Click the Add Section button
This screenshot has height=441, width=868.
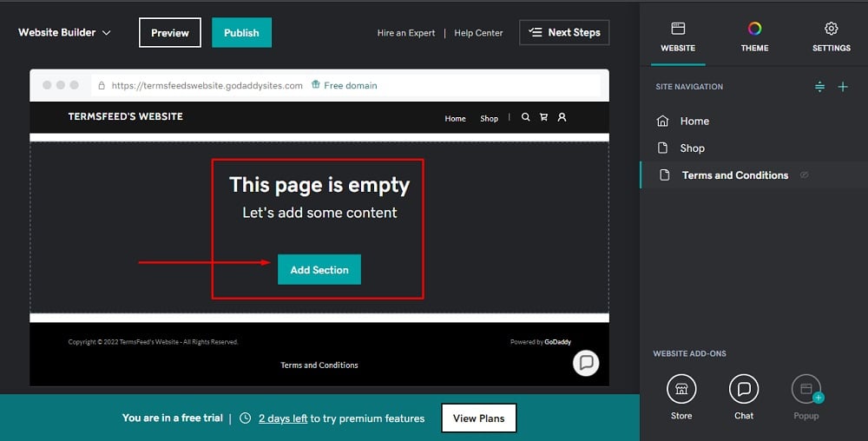click(319, 269)
